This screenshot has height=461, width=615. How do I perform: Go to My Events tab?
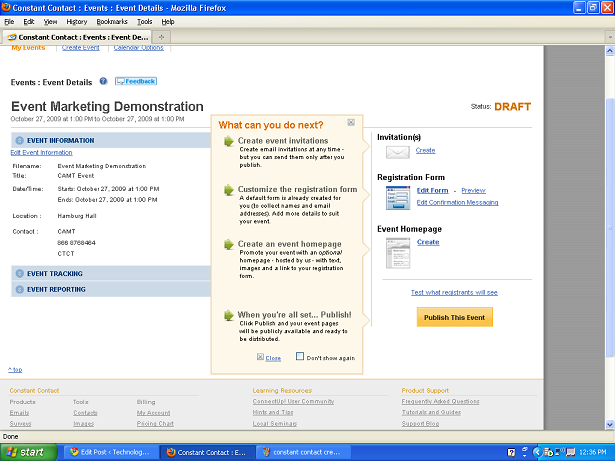pos(28,47)
